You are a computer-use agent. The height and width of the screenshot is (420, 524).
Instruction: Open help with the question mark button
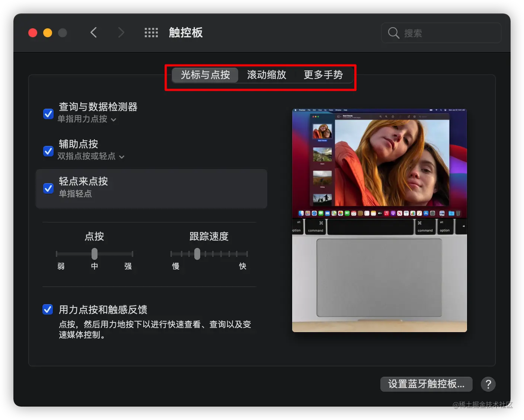tap(488, 384)
